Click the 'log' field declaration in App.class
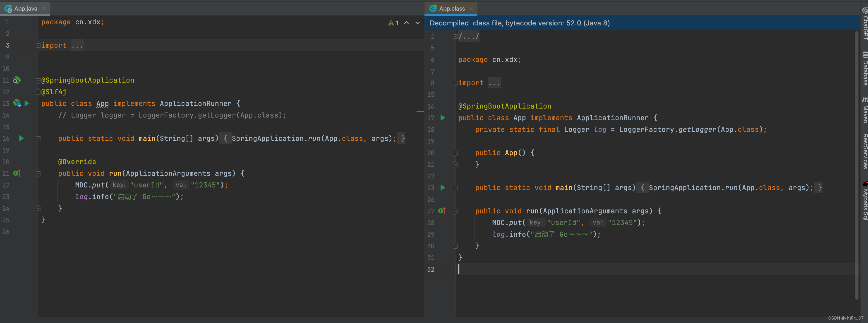This screenshot has height=323, width=868. click(600, 129)
